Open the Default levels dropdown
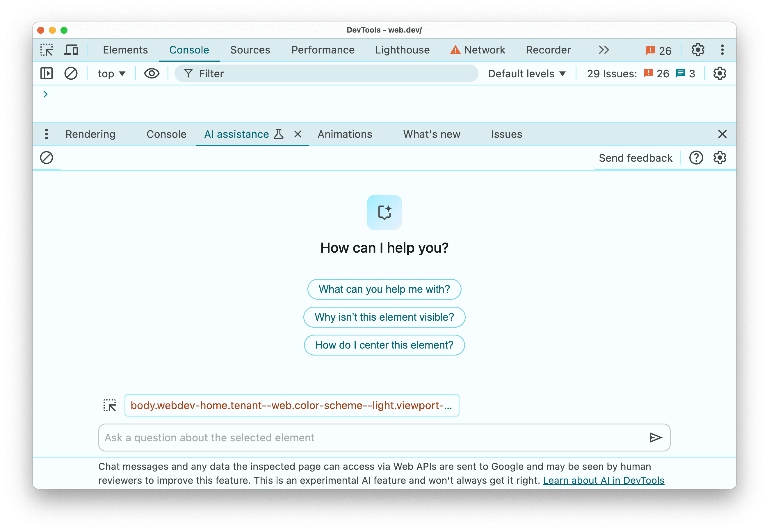769x532 pixels. point(527,74)
